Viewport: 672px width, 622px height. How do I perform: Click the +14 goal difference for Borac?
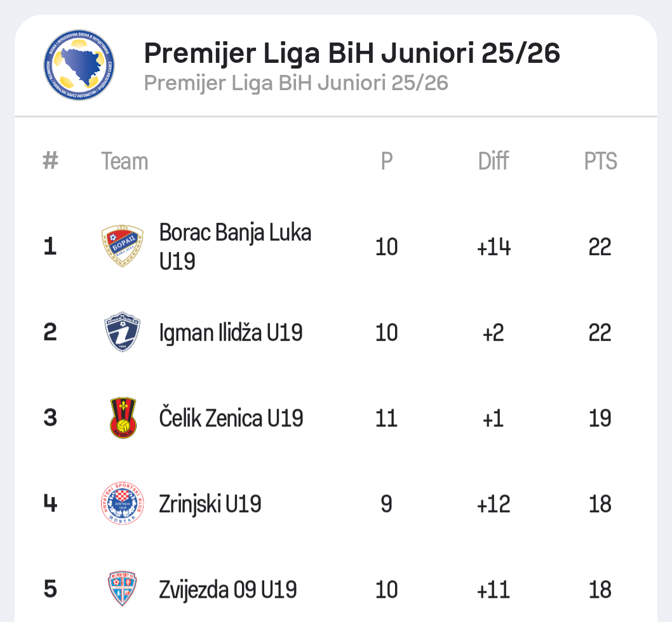coord(494,247)
